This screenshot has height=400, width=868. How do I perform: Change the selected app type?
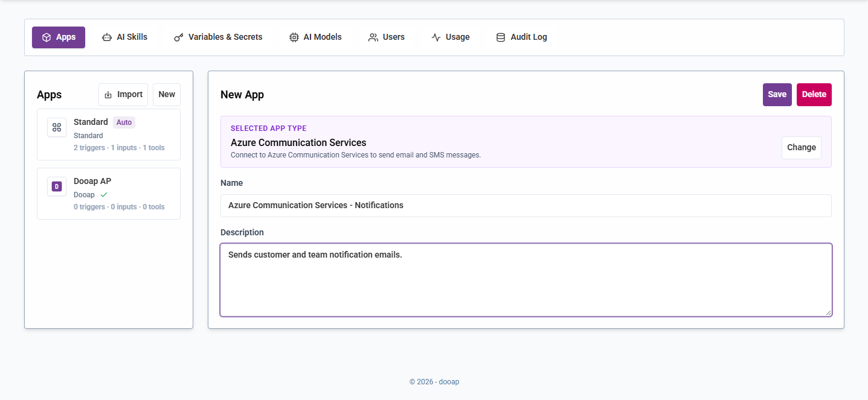click(x=802, y=148)
